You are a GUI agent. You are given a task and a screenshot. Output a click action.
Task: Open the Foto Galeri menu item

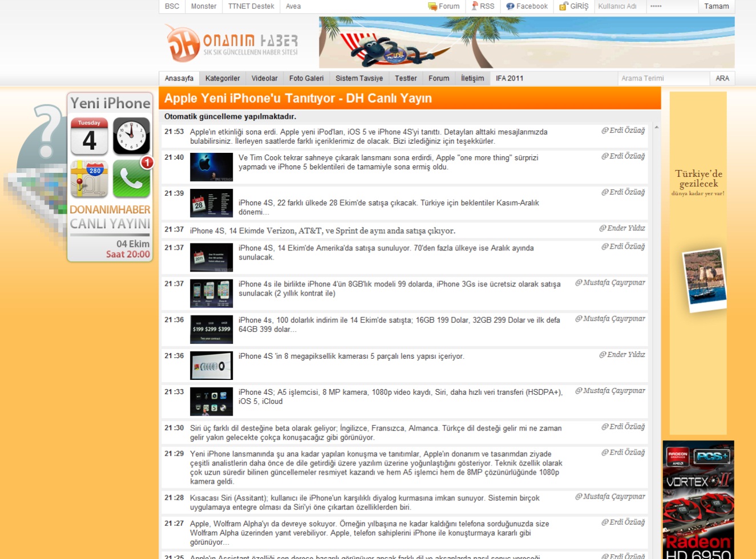point(306,78)
